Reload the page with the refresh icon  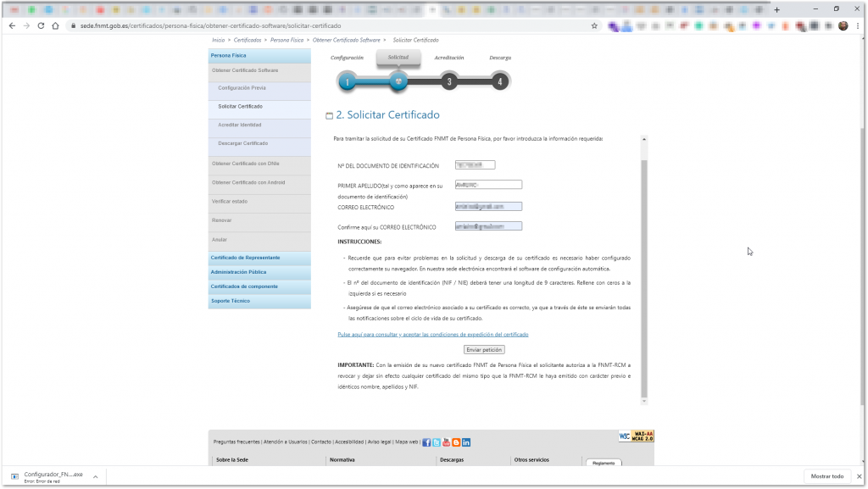(x=41, y=25)
